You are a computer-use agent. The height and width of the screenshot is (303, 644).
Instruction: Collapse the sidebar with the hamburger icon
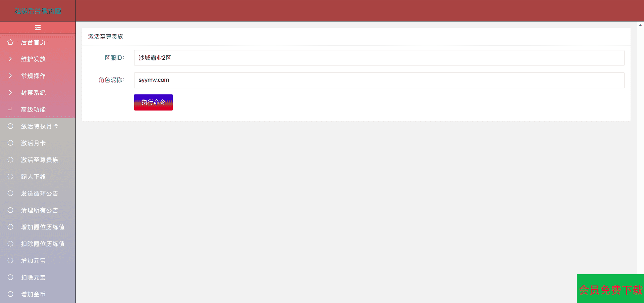38,28
